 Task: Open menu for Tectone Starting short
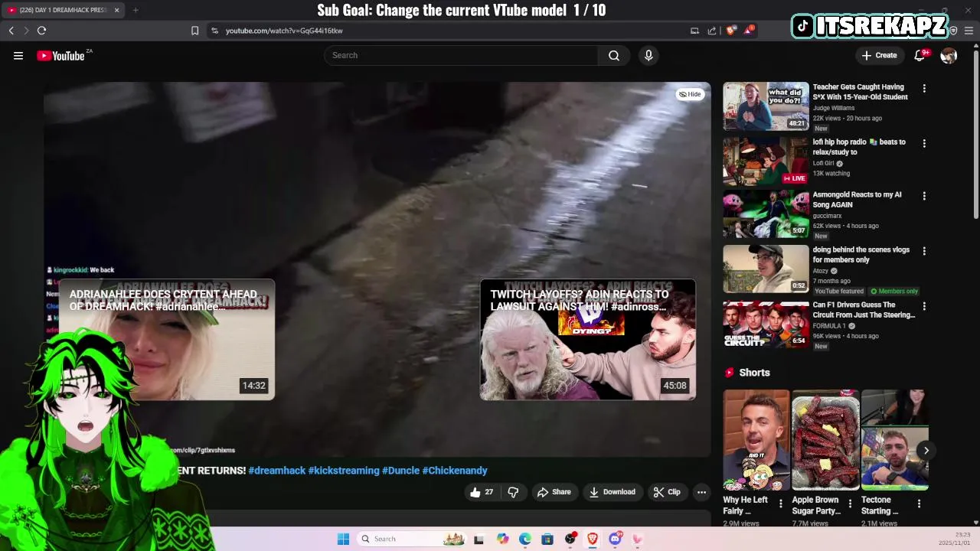point(919,504)
